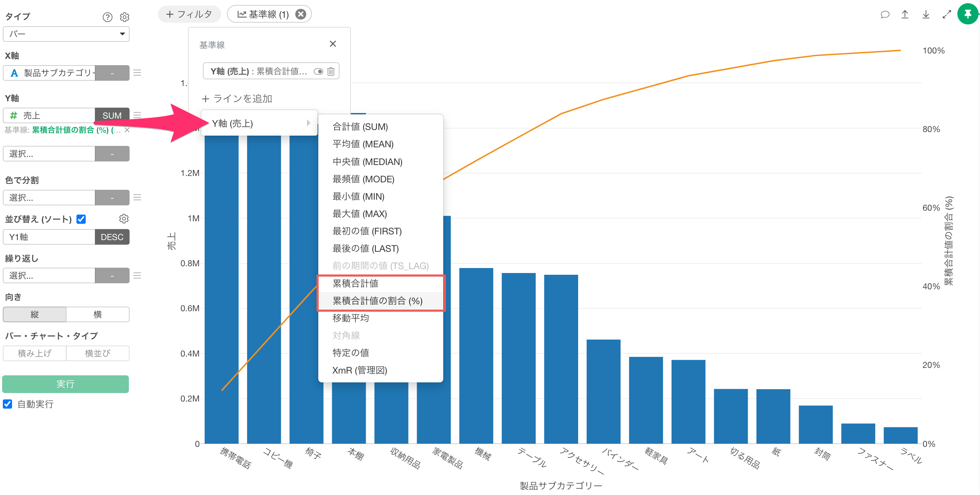The image size is (980, 495).
Task: Toggle the reference line visibility switch
Action: click(x=318, y=71)
